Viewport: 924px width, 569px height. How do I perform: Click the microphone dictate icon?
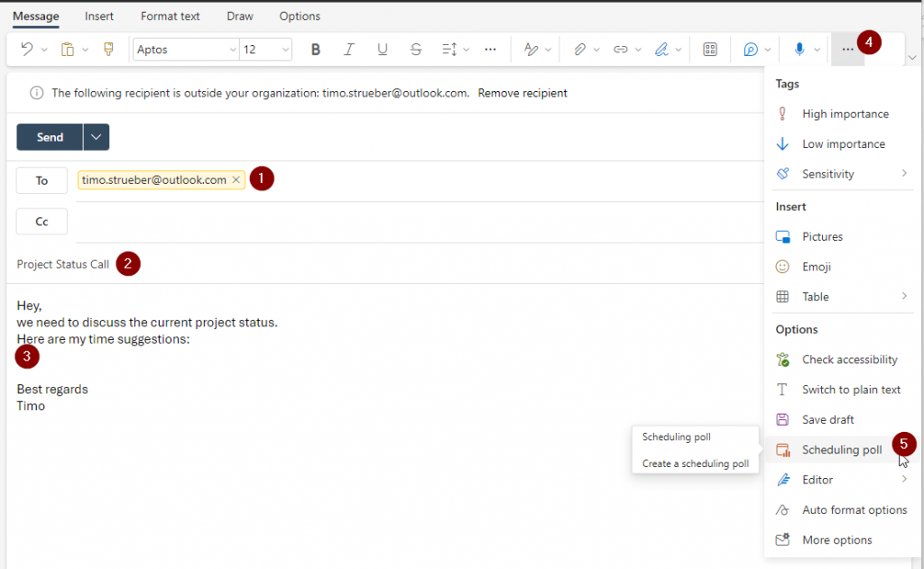point(799,50)
